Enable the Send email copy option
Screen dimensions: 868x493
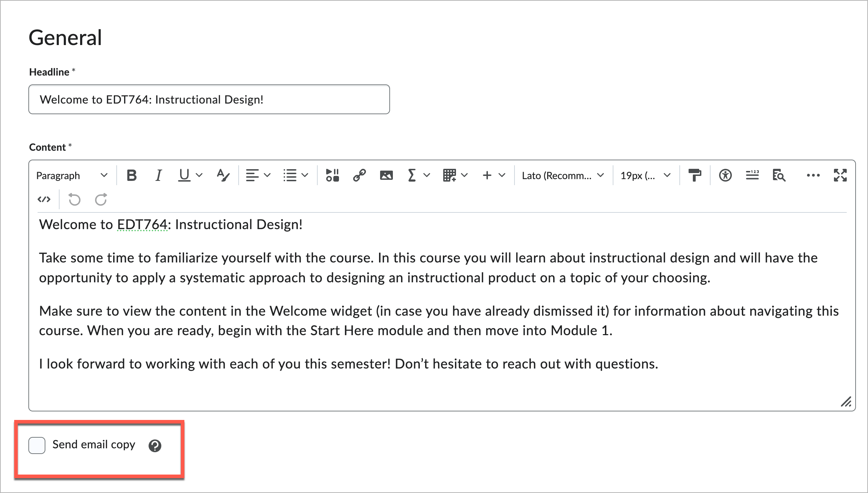pos(37,445)
